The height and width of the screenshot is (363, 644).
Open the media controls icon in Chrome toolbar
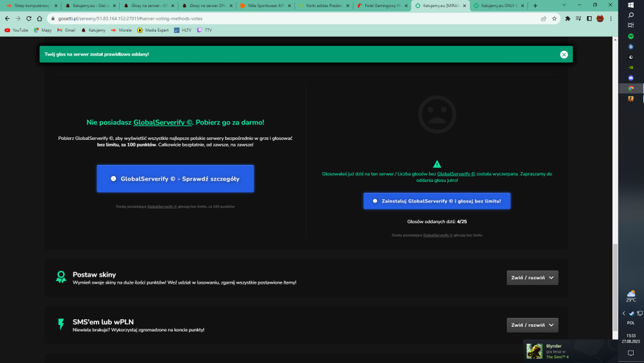point(578,19)
